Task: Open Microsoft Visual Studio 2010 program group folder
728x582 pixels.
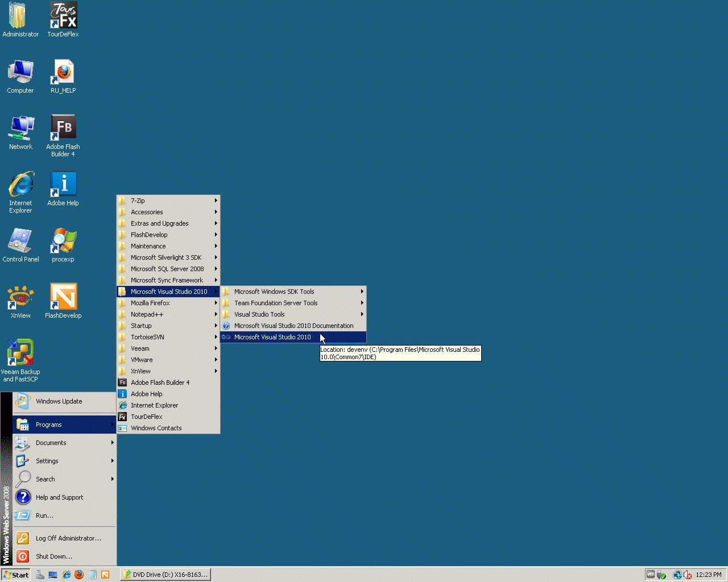Action: (168, 292)
